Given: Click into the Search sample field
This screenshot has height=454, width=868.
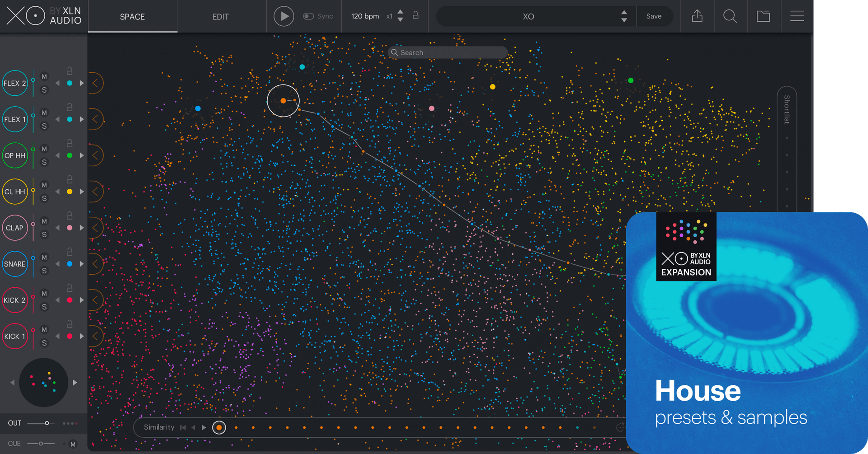Looking at the screenshot, I should click(x=448, y=52).
